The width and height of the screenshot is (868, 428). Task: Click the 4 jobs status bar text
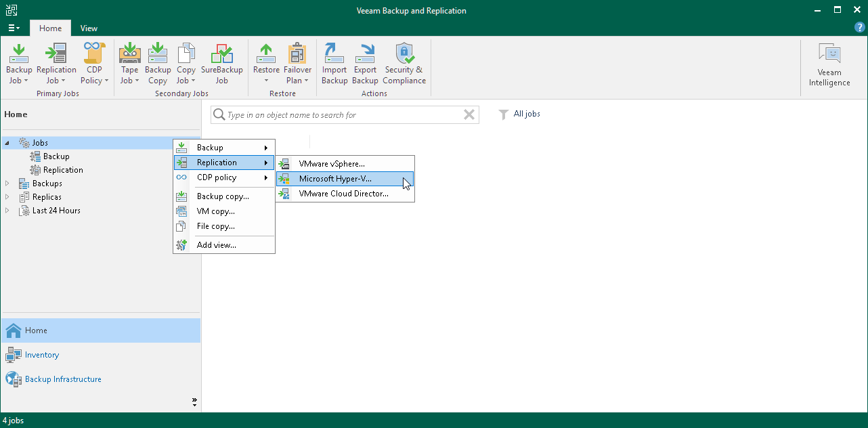click(x=13, y=421)
